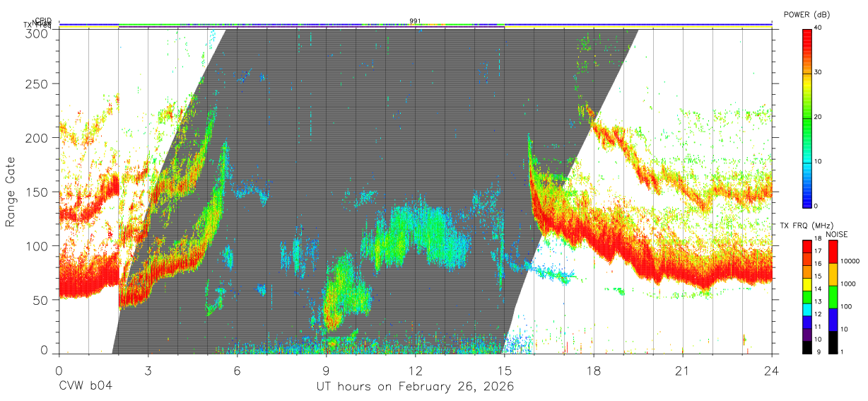Image resolution: width=868 pixels, height=401 pixels.
Task: Click the '10' tick on POWER colorbar
Action: (x=817, y=161)
